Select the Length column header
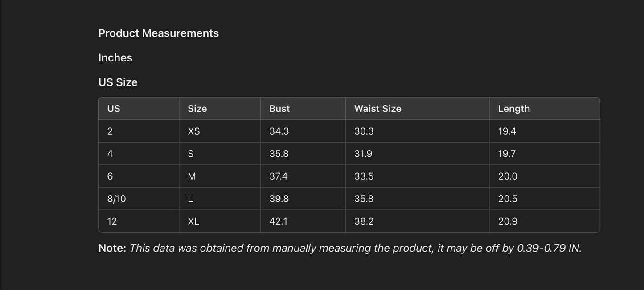This screenshot has width=644, height=290. pyautogui.click(x=514, y=109)
